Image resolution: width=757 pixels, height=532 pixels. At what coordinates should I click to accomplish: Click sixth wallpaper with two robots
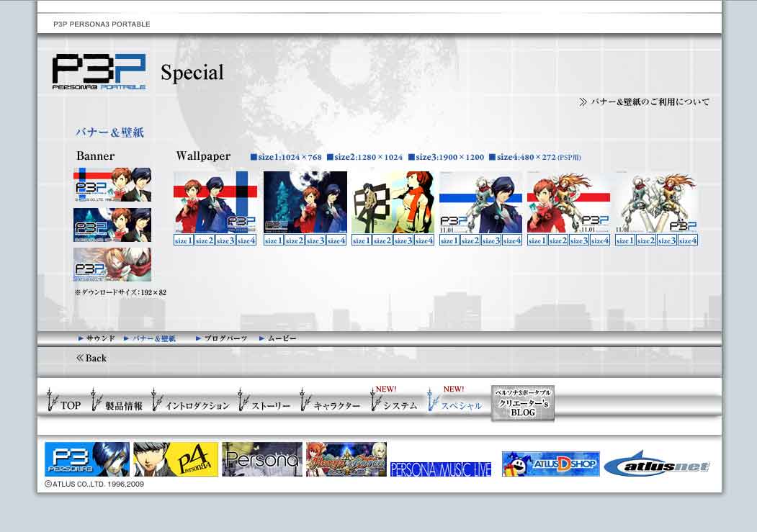(x=657, y=202)
